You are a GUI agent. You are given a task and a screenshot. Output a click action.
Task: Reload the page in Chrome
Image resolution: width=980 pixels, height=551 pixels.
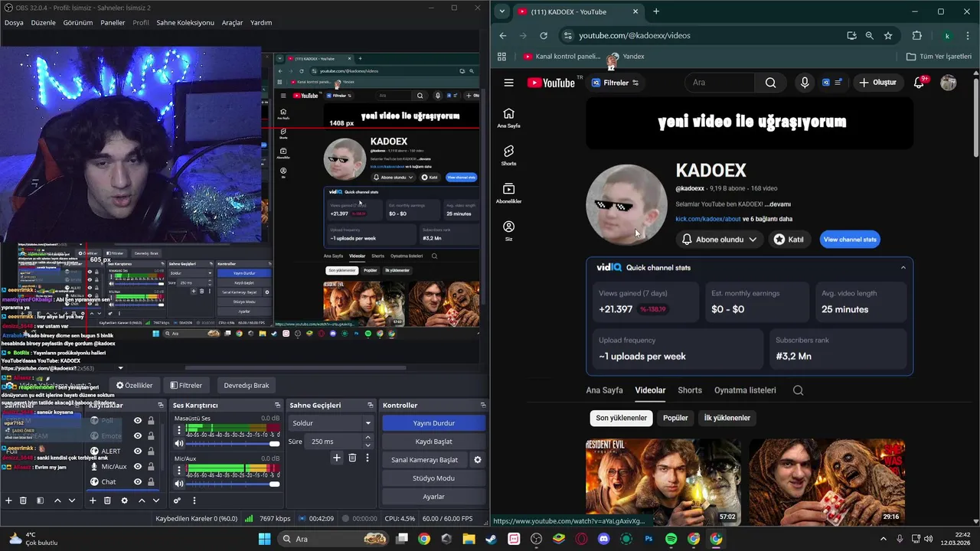tap(544, 35)
